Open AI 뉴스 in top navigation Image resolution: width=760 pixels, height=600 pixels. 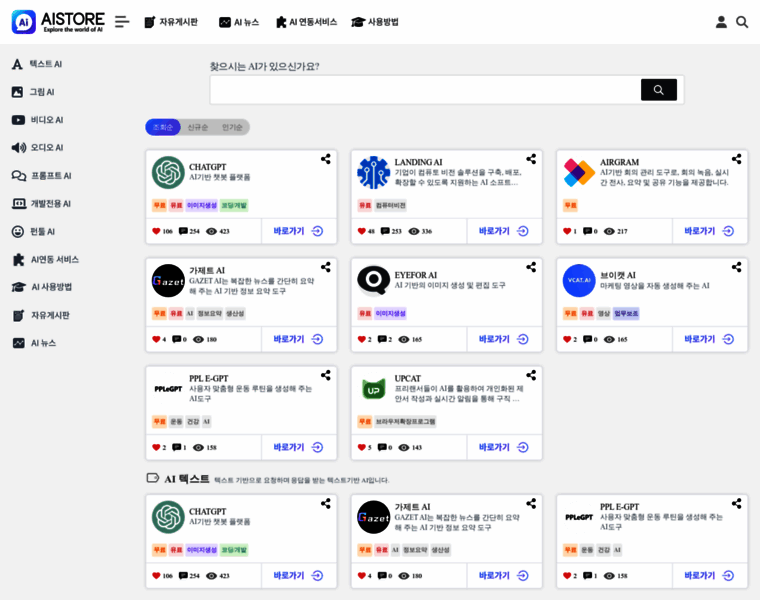[x=239, y=22]
